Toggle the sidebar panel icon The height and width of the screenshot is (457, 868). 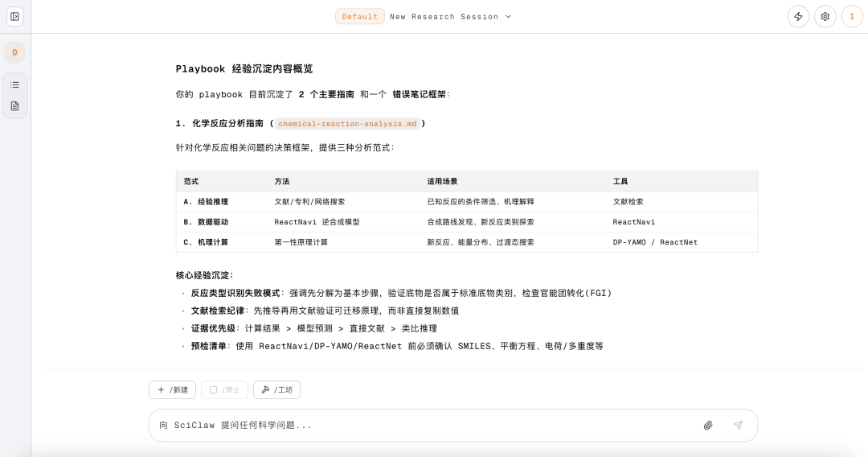pyautogui.click(x=14, y=16)
